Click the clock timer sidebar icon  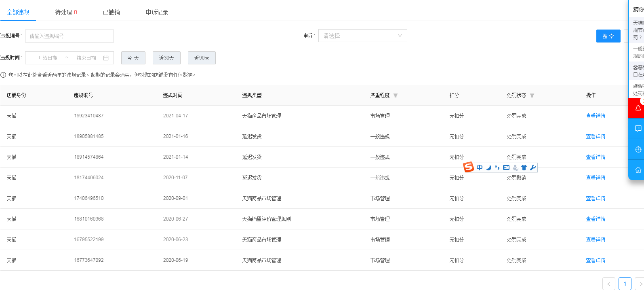tap(638, 149)
